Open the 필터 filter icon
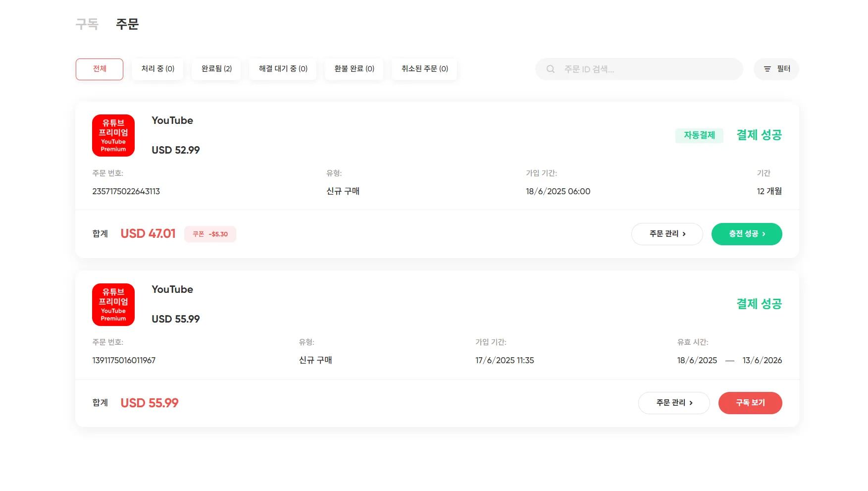 pos(767,69)
